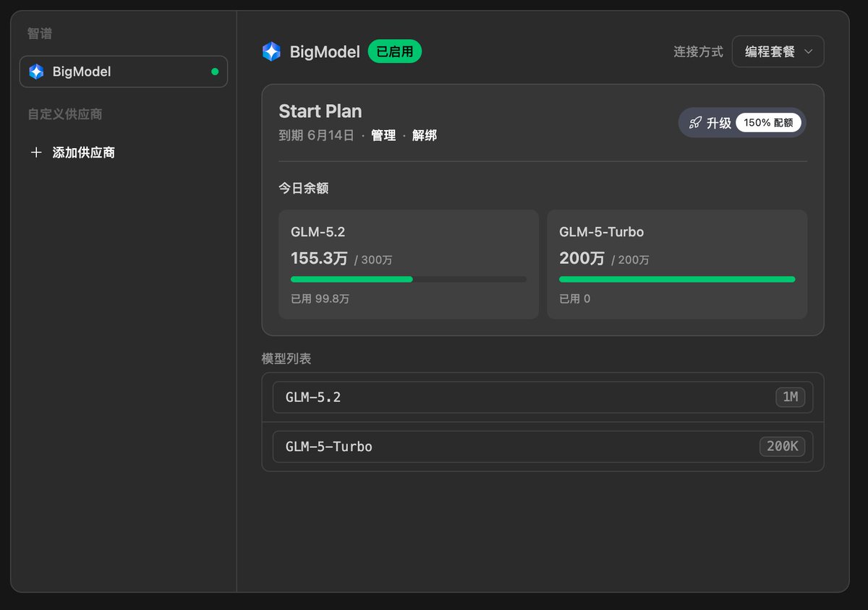Viewport: 868px width, 610px height.
Task: Click the 连接方式 label
Action: coord(698,51)
